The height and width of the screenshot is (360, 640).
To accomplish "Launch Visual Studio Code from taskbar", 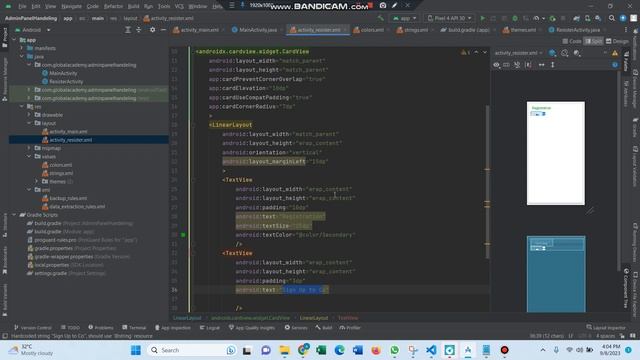I will (431, 350).
